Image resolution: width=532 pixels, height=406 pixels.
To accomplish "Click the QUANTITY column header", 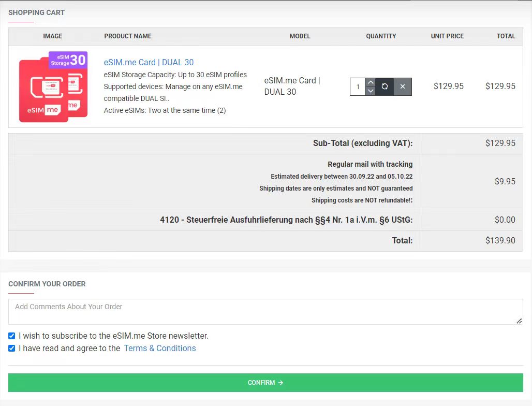I will tap(381, 36).
